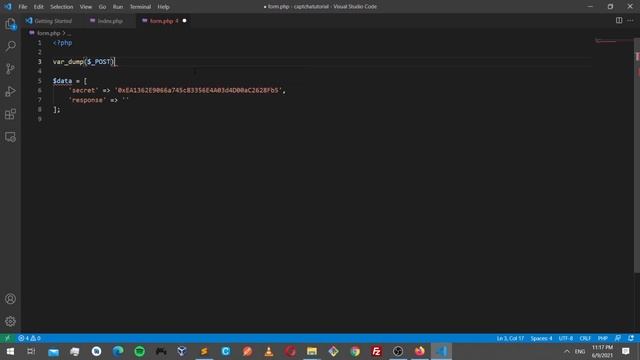Click the secret key hex string value
Screen dimensions: 640x360
pos(198,90)
